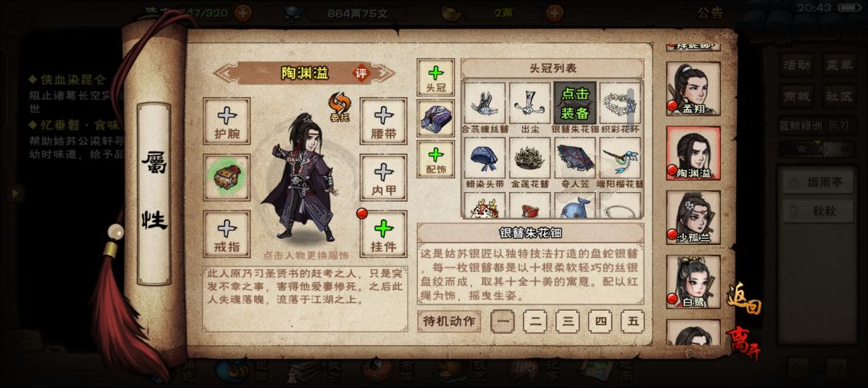Viewport: 868px width, 388px height.
Task: Select idle action option 一
Action: click(x=502, y=321)
